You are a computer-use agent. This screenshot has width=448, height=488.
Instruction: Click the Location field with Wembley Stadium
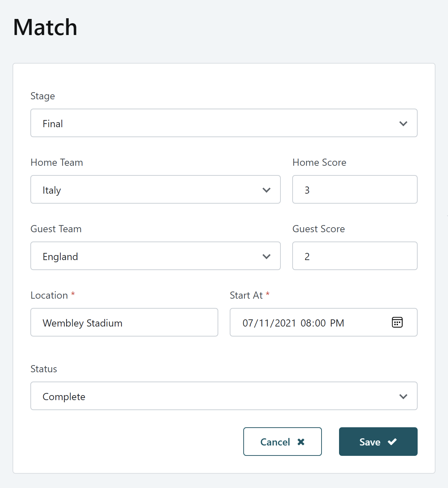click(124, 322)
